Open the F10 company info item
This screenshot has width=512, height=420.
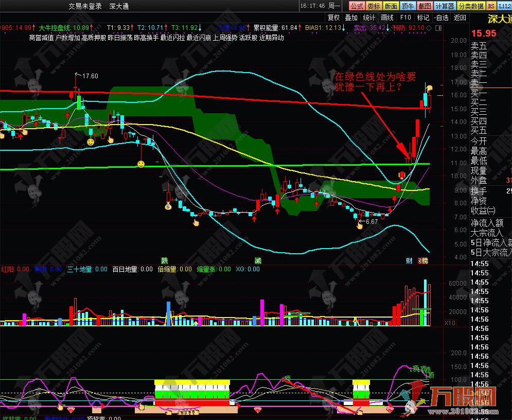click(405, 17)
